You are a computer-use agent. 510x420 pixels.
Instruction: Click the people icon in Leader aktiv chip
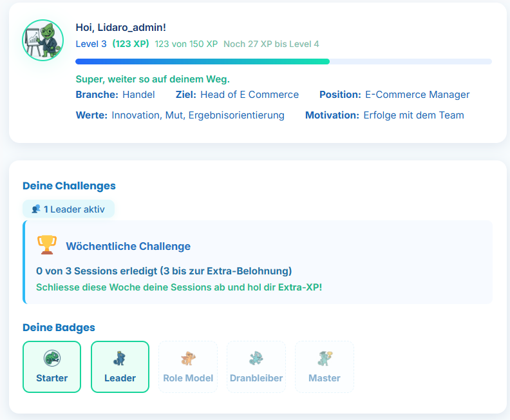36,209
